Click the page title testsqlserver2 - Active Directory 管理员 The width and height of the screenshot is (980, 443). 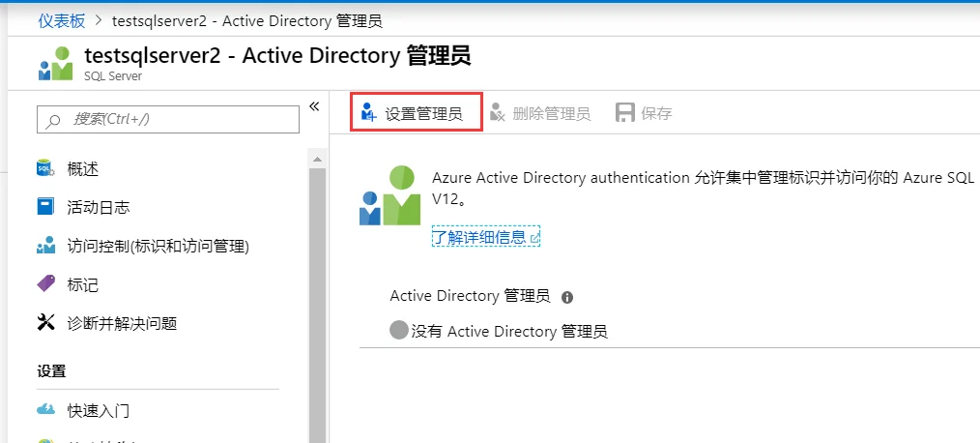click(277, 55)
